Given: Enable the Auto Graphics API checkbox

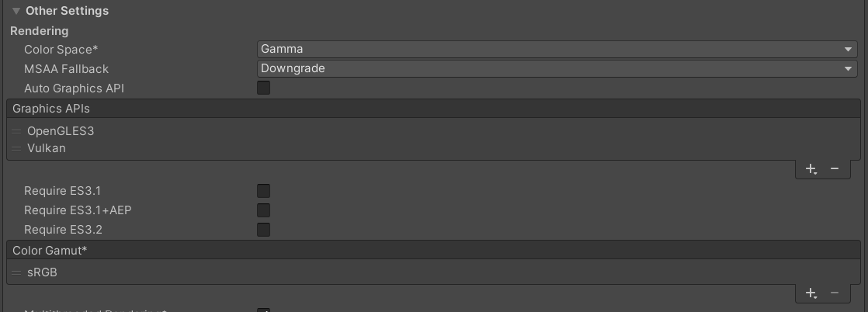Looking at the screenshot, I should (264, 88).
